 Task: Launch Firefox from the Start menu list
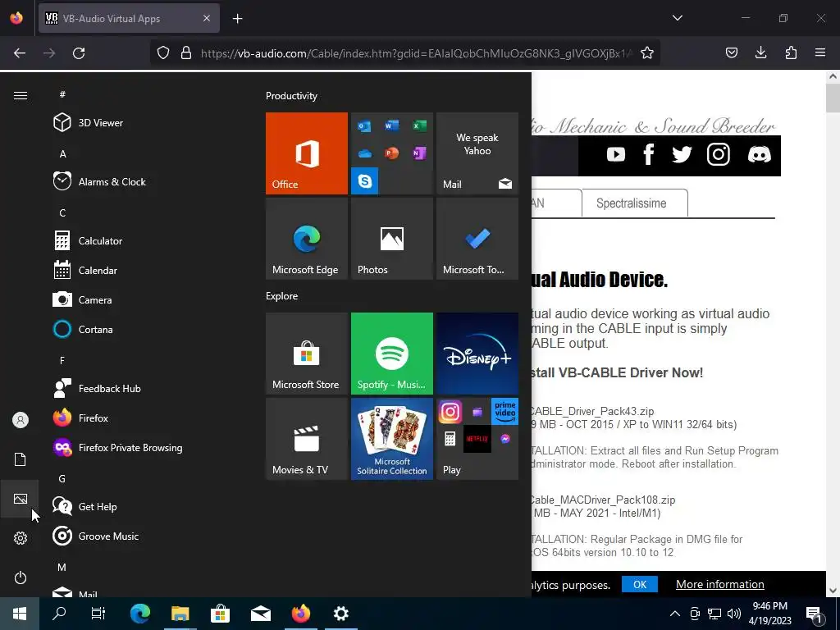click(144, 418)
